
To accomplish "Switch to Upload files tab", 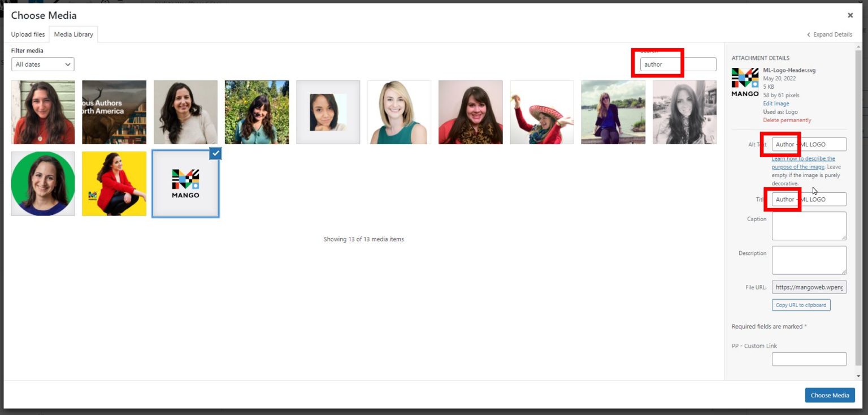I will tap(28, 34).
